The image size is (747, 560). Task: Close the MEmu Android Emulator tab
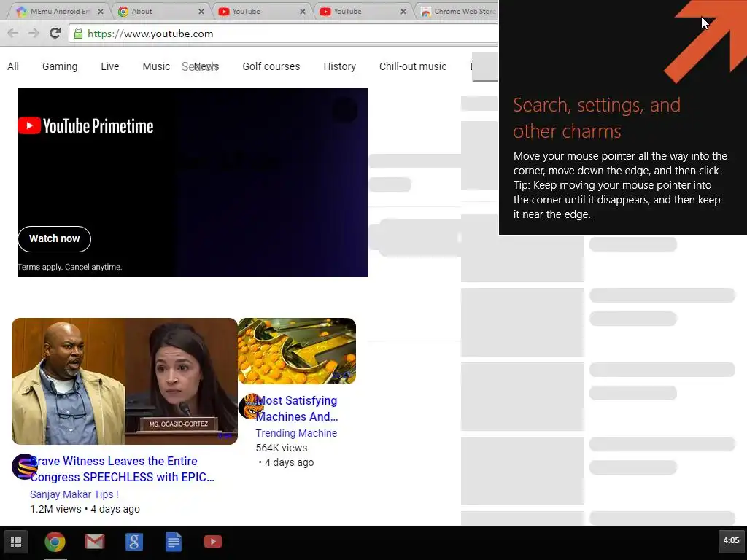coord(101,12)
